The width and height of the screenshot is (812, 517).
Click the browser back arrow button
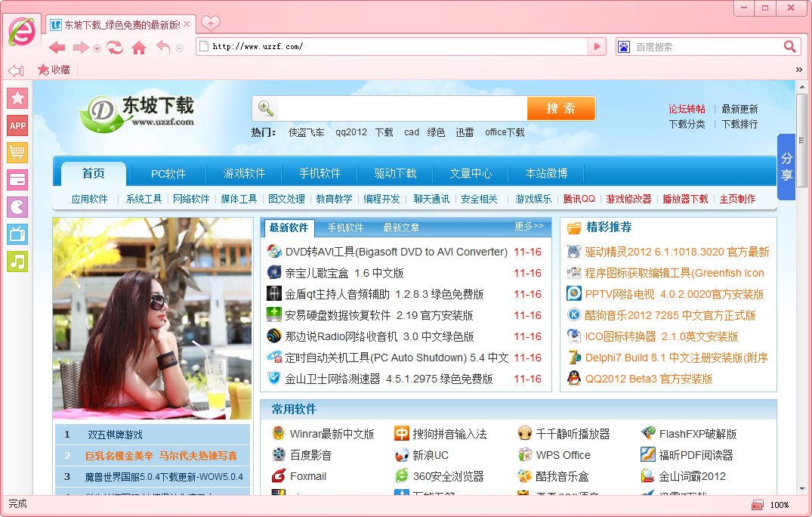pos(57,48)
